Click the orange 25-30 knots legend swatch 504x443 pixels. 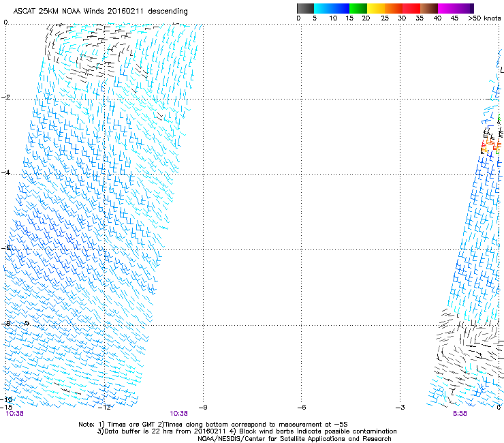pos(394,8)
